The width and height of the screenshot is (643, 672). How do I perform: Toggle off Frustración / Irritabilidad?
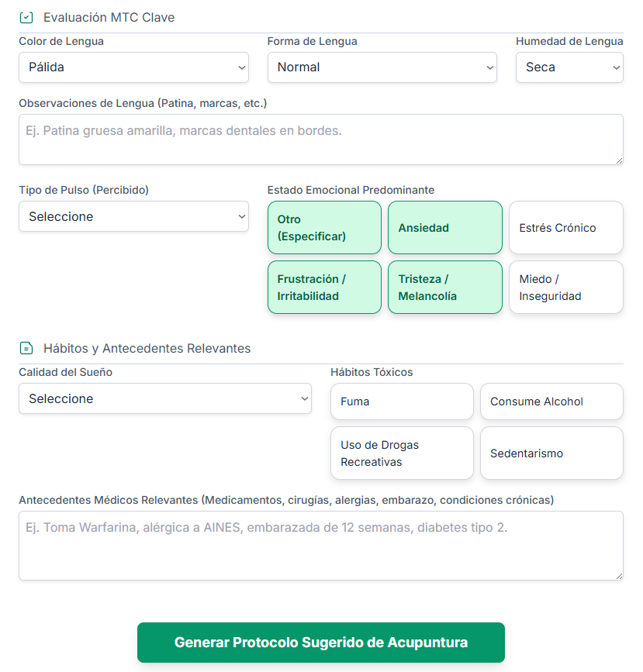click(x=324, y=287)
